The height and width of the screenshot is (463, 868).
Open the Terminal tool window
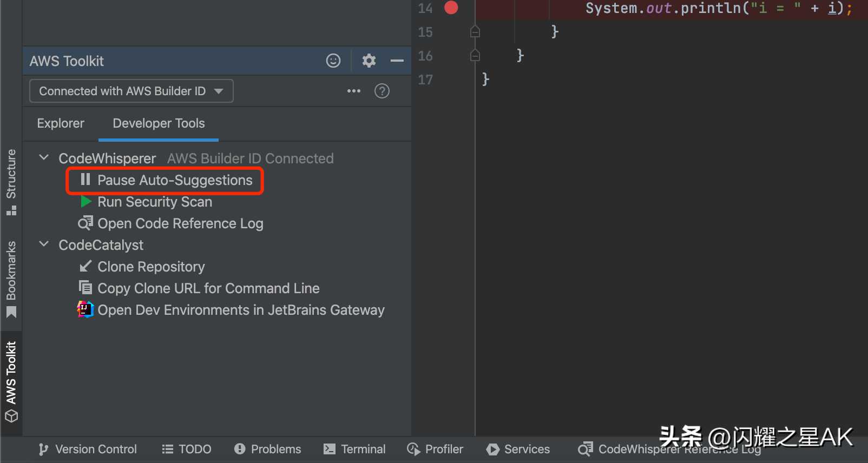(354, 449)
